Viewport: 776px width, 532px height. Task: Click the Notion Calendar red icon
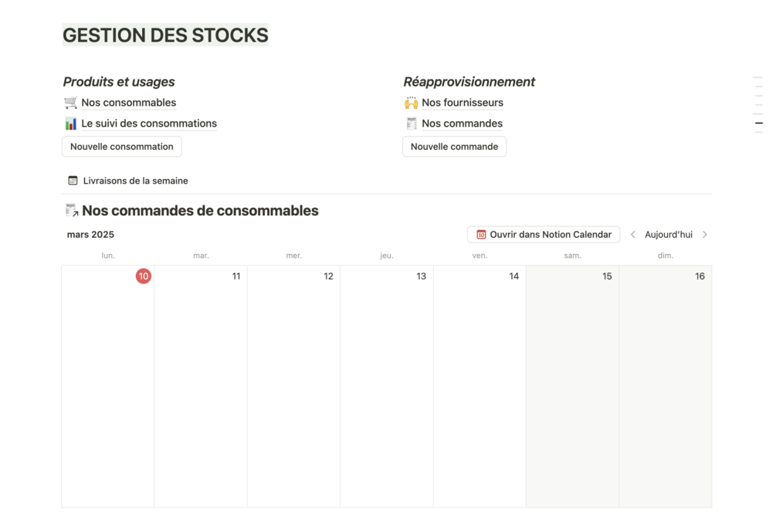click(481, 235)
